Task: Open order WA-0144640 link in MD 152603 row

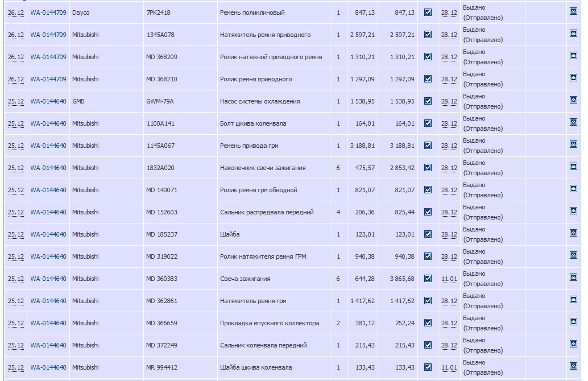Action: (48, 212)
